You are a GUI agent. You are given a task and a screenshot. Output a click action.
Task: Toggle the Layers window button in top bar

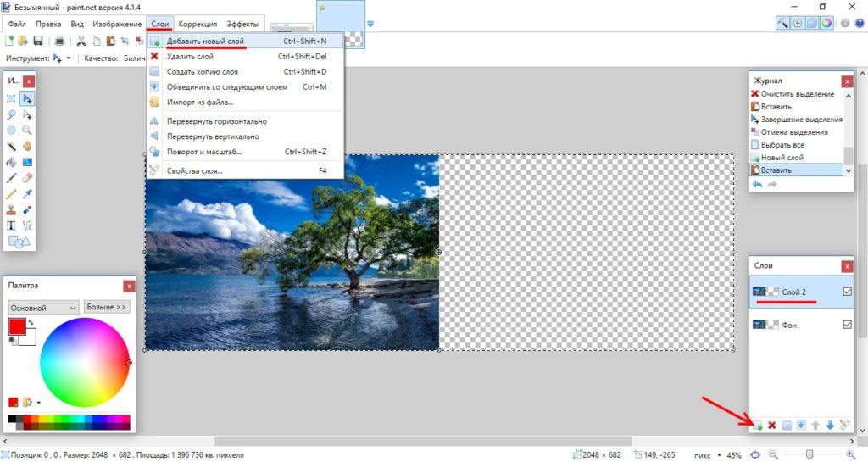(x=812, y=23)
